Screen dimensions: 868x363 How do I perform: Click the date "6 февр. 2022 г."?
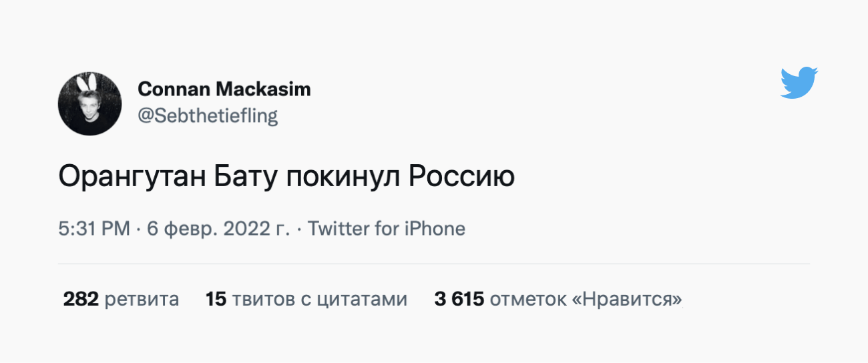[218, 229]
